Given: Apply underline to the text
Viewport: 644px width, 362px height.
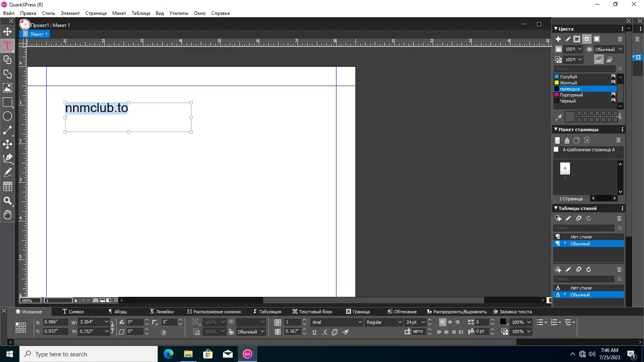Looking at the screenshot, I should [x=314, y=332].
